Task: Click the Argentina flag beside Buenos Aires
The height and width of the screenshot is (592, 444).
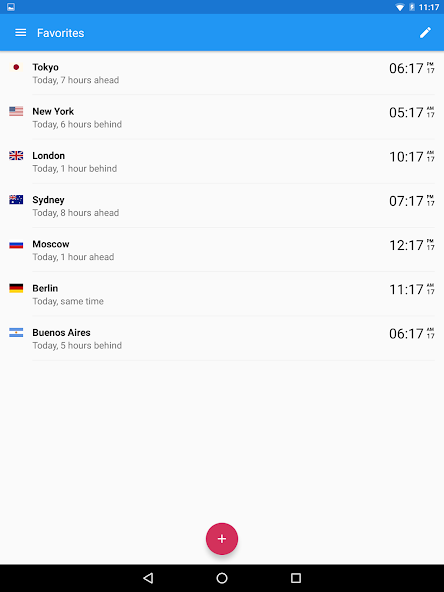Action: coord(16,333)
